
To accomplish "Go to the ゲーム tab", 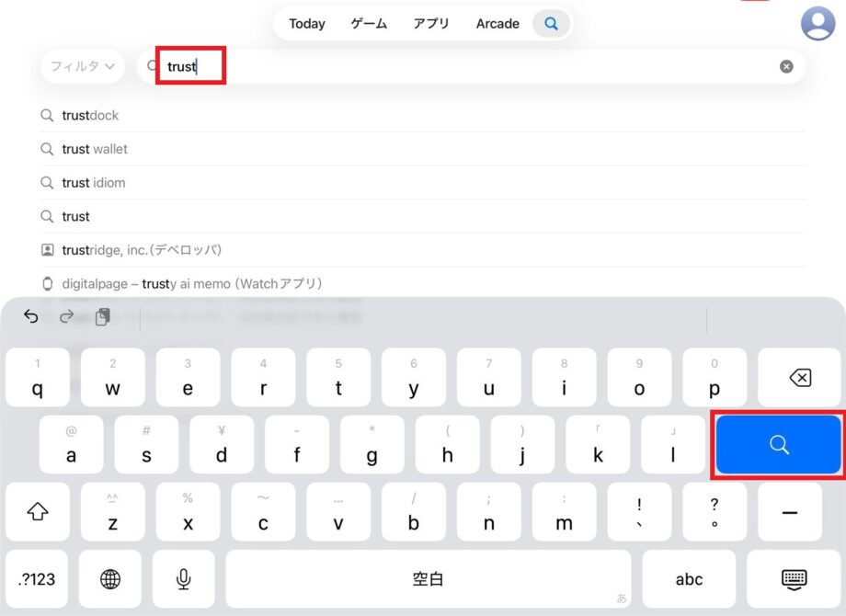I will (369, 24).
